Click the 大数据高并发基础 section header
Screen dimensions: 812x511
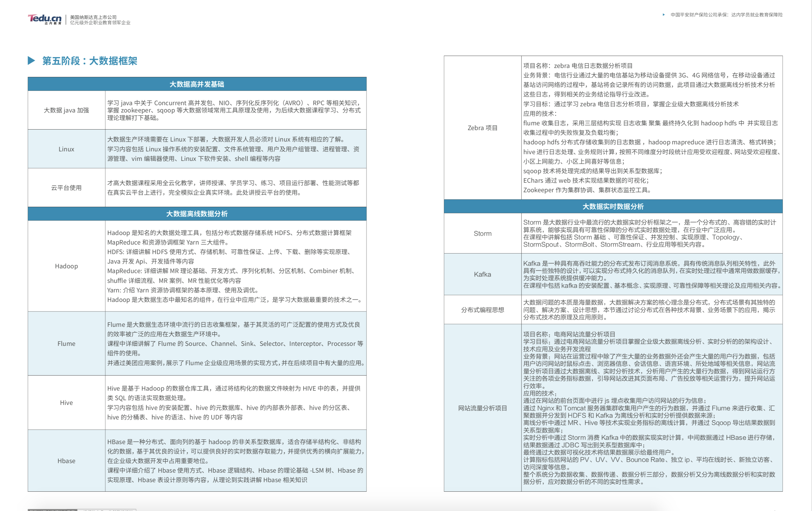tap(197, 84)
